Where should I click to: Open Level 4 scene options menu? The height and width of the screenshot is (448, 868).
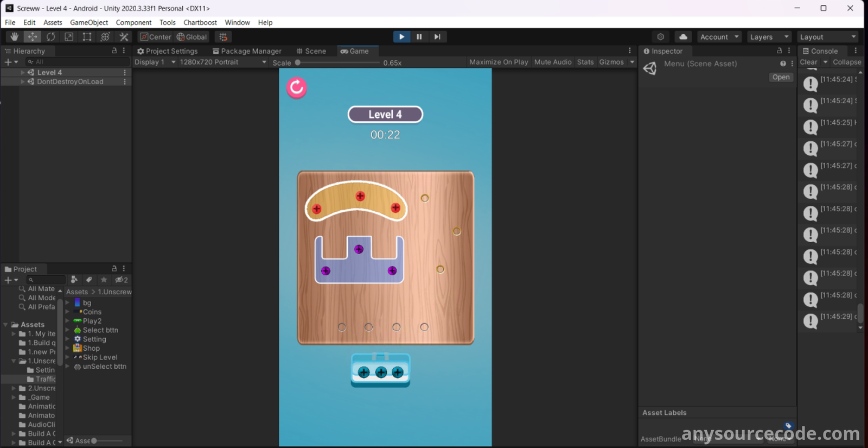[125, 72]
